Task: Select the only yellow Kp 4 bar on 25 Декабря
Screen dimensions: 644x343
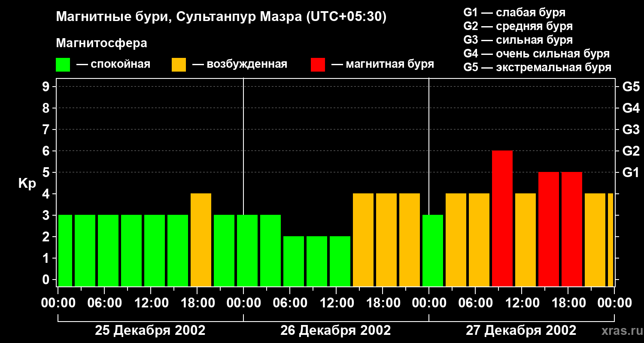Action: coord(201,240)
